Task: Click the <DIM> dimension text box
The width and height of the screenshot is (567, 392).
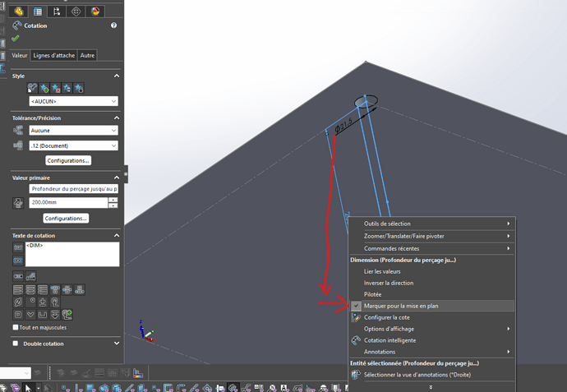Action: (72, 254)
